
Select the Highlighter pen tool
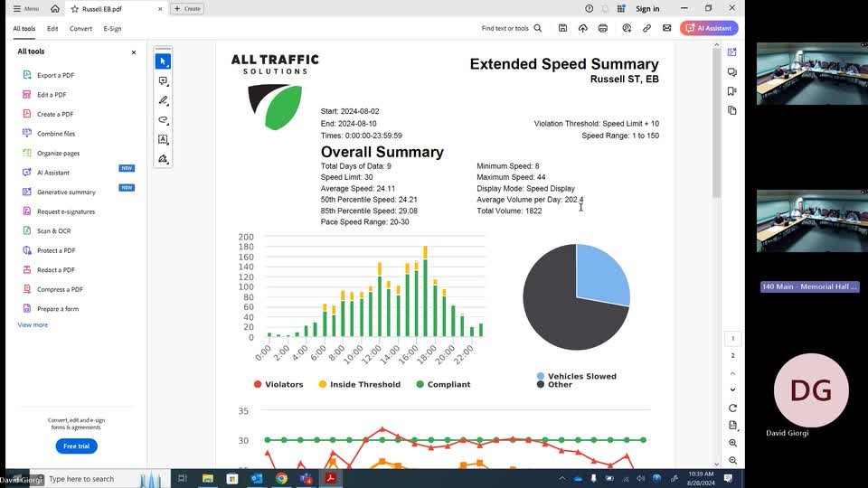tap(163, 100)
